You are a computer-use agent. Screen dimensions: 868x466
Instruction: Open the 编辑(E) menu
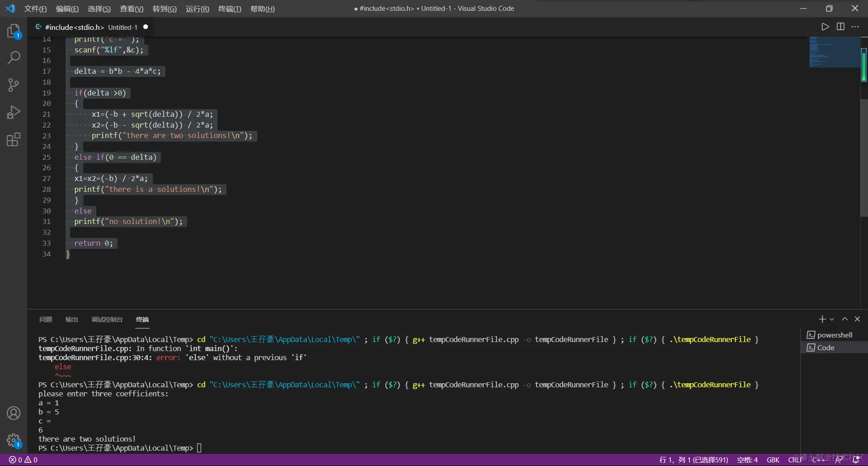pyautogui.click(x=67, y=9)
